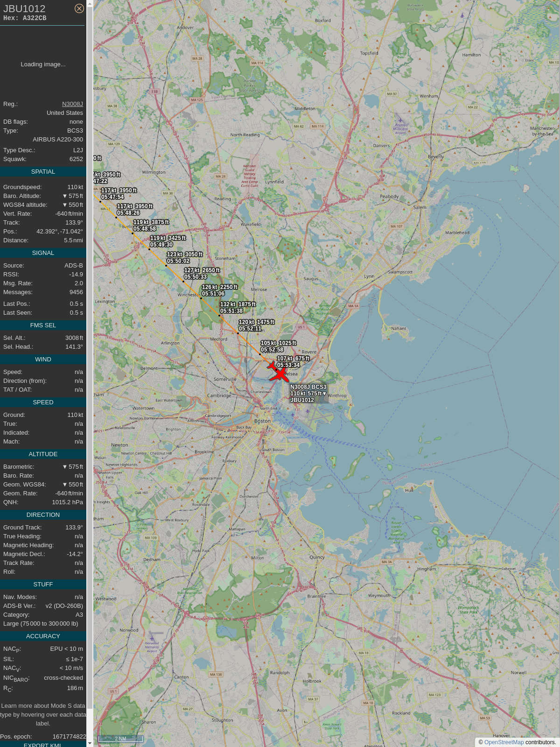This screenshot has width=560, height=747.
Task: Click the ALTITUDE section header
Action: pos(43,454)
